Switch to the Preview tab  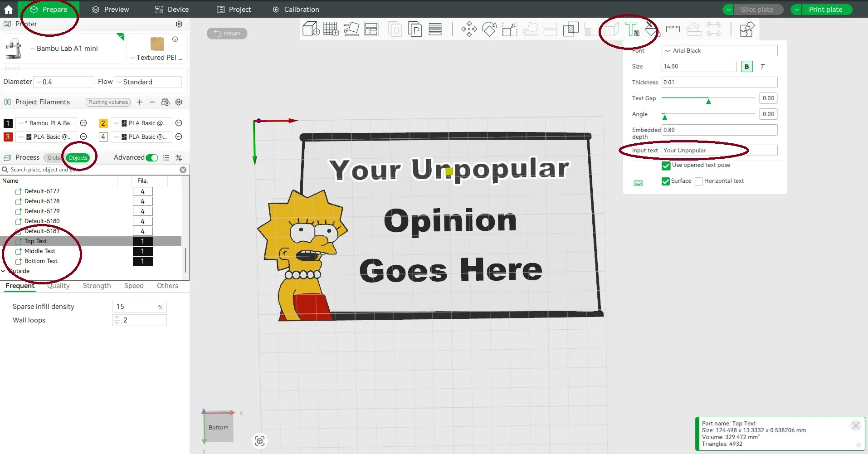click(x=110, y=10)
